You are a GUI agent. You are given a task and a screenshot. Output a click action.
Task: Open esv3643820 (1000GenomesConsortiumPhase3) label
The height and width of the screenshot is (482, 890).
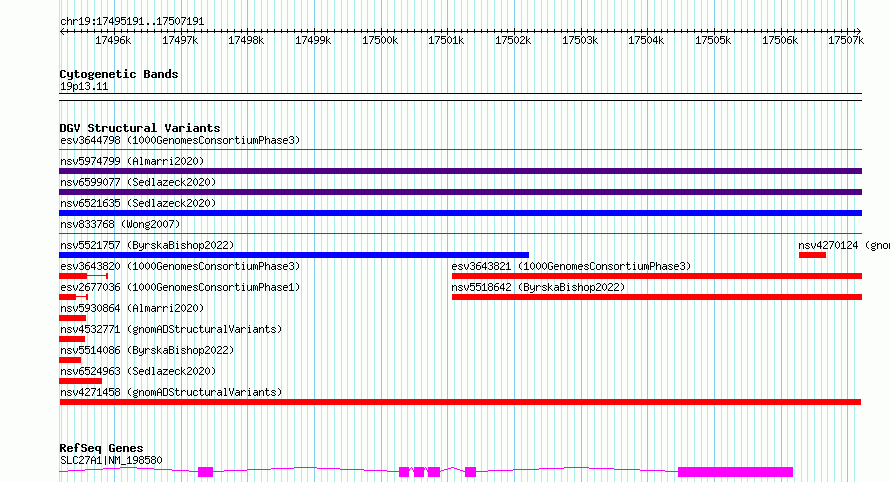tap(180, 266)
